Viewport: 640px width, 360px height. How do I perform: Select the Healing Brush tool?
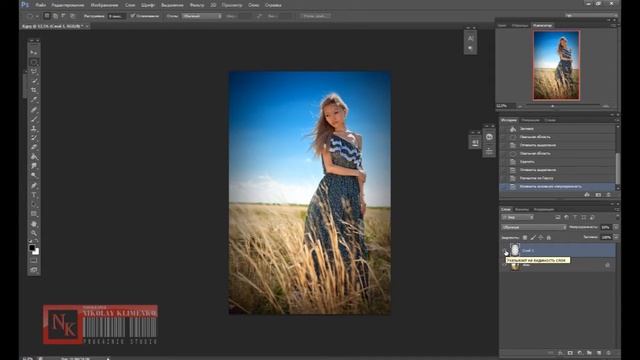[x=34, y=110]
